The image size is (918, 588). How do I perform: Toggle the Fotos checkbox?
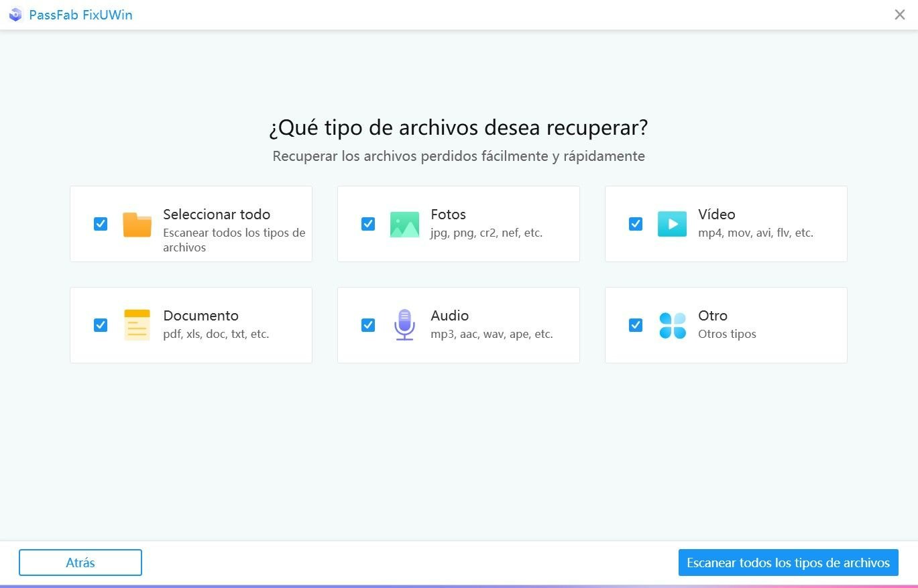pyautogui.click(x=368, y=224)
